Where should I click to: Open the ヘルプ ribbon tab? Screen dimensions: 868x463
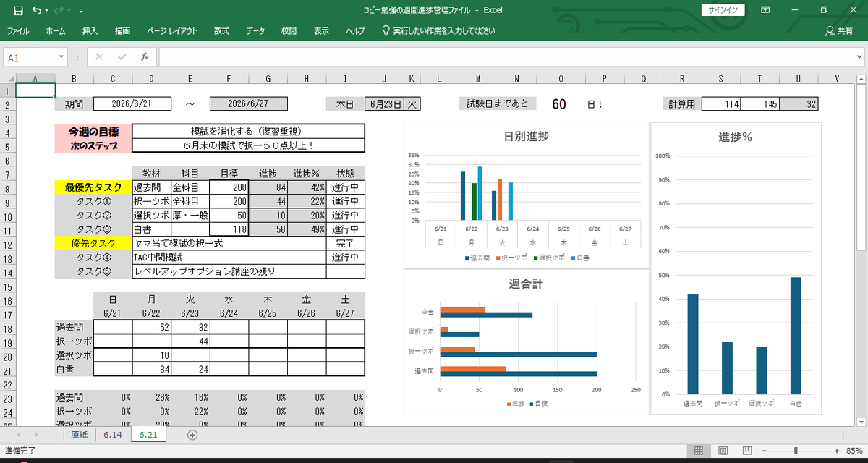point(355,31)
